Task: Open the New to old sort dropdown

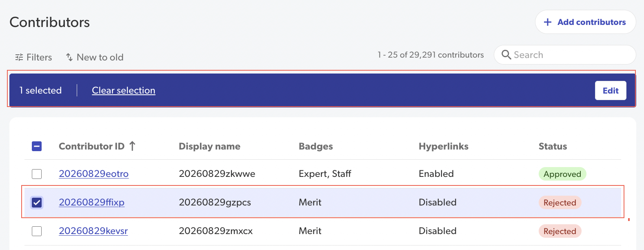Action: [x=95, y=57]
